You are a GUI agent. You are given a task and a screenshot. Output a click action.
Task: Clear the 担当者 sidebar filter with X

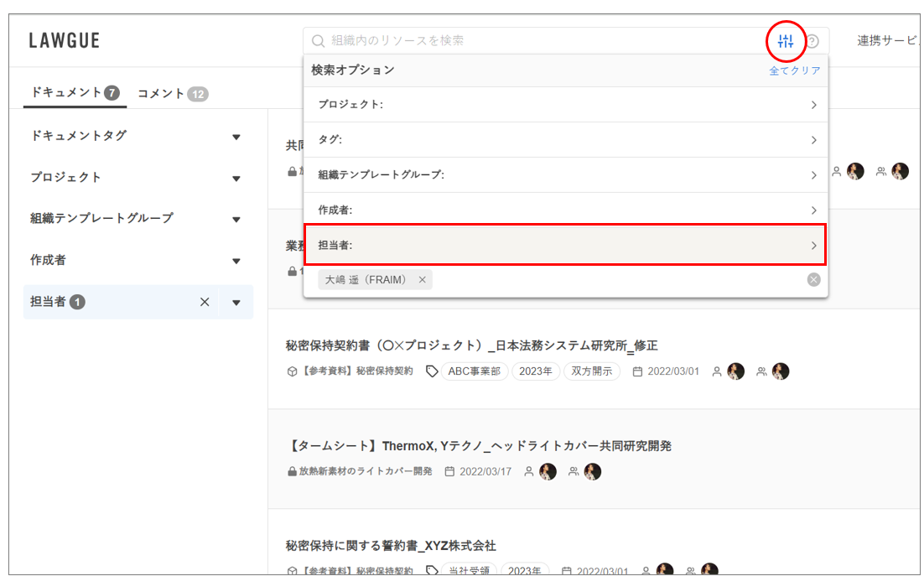click(x=205, y=302)
